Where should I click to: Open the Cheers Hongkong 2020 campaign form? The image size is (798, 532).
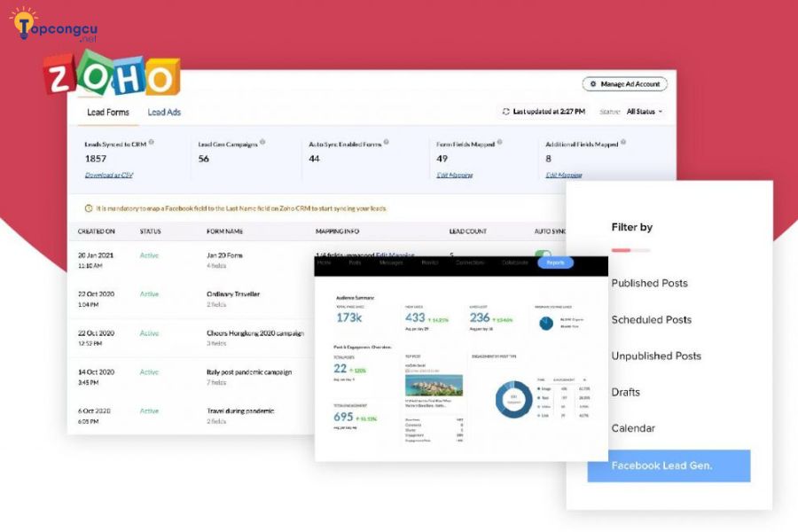(255, 333)
